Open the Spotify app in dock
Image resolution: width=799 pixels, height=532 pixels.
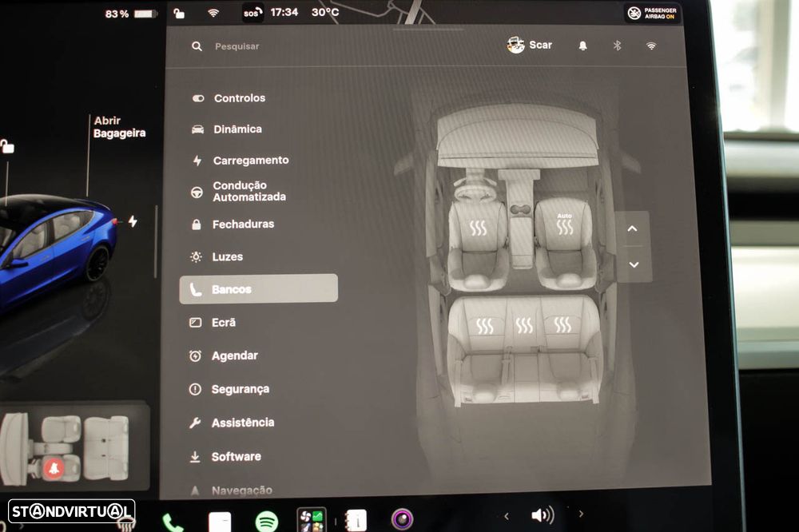tap(267, 522)
